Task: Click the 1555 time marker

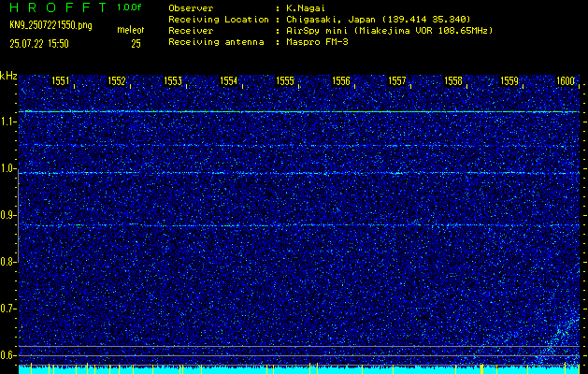Action: (x=285, y=81)
